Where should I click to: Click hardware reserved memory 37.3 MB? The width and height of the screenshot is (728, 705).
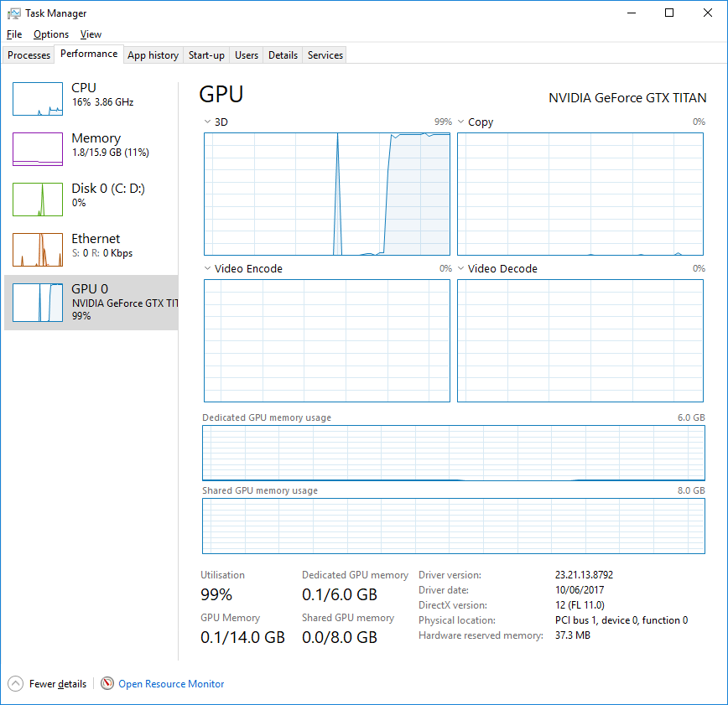point(573,635)
